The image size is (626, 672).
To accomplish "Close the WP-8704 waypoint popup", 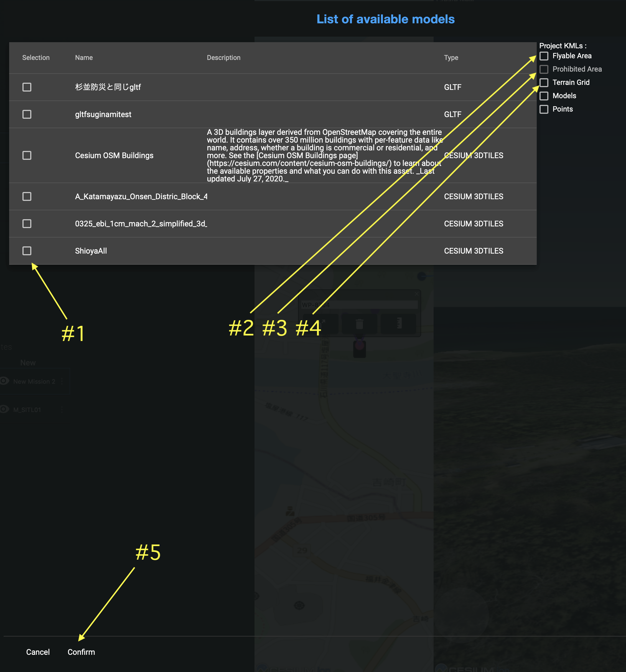I will [416, 294].
